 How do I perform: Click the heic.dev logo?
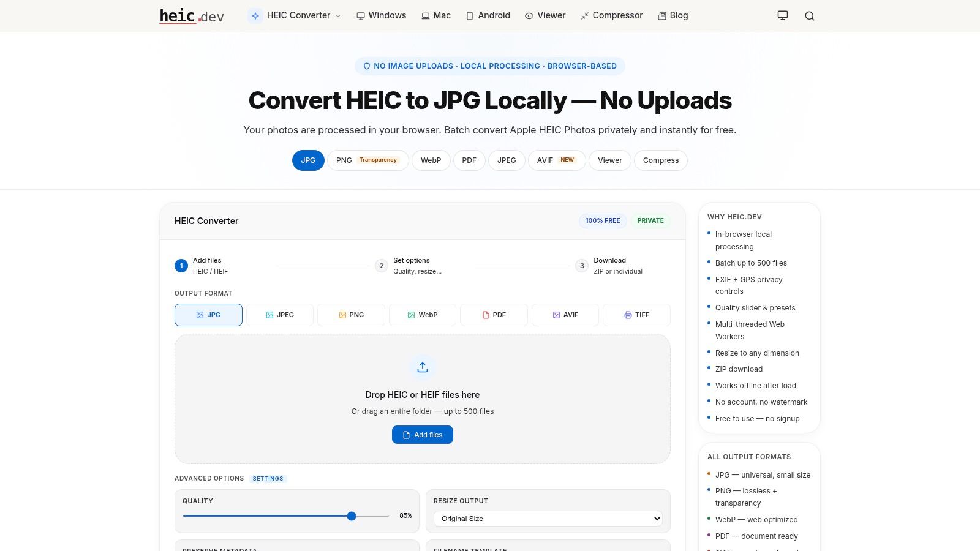[x=192, y=16]
